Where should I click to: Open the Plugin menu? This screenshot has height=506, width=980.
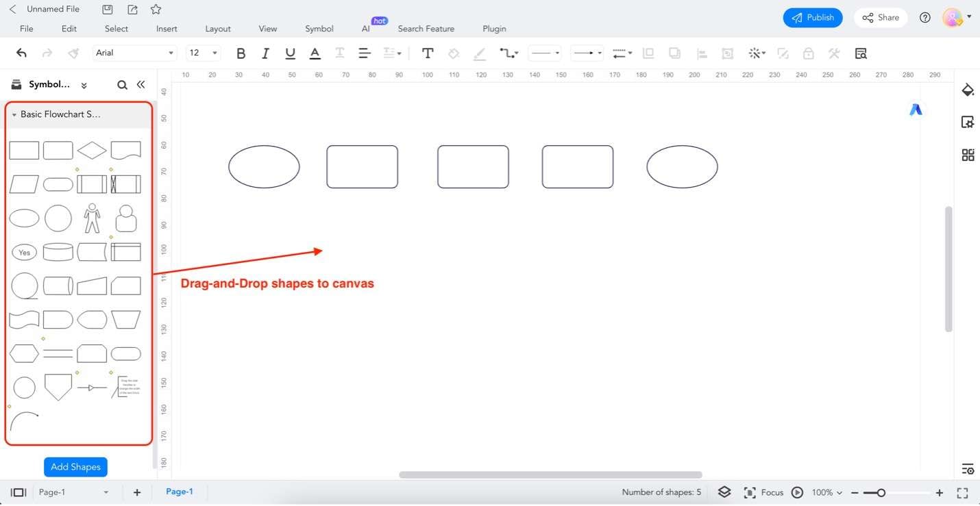494,29
